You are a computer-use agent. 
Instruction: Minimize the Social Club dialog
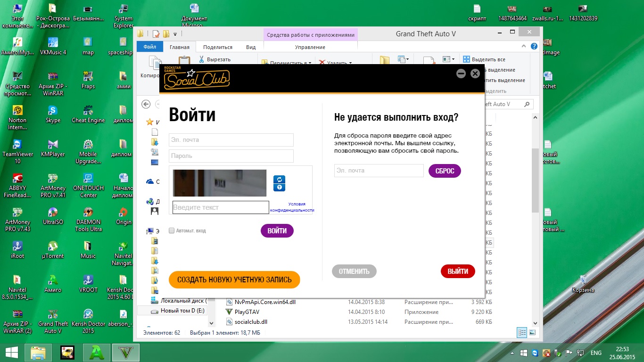[x=461, y=74]
